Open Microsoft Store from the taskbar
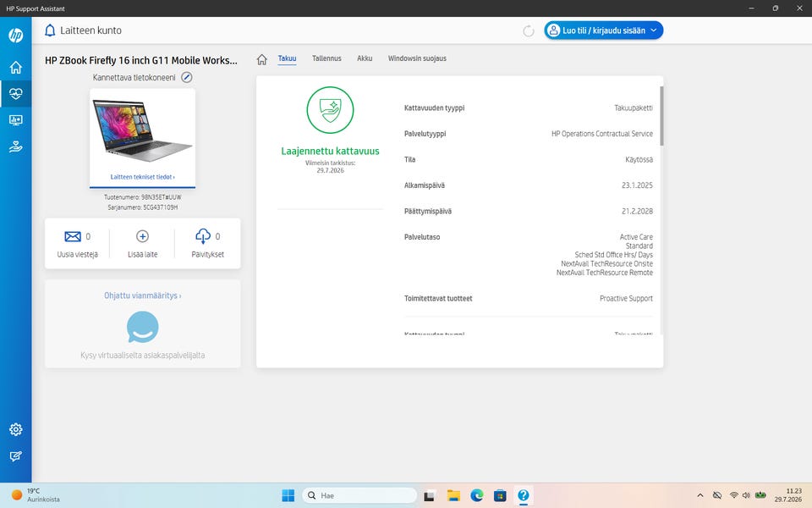 tap(500, 495)
